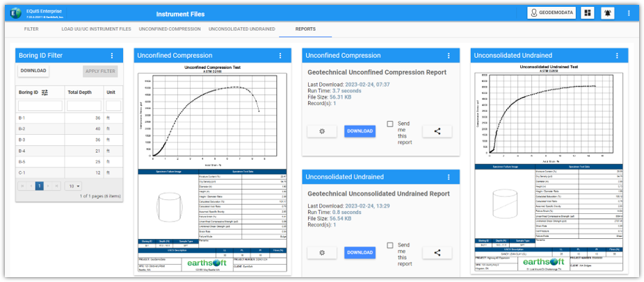Click the APPLY FILTER button
The height and width of the screenshot is (282, 644).
point(100,72)
